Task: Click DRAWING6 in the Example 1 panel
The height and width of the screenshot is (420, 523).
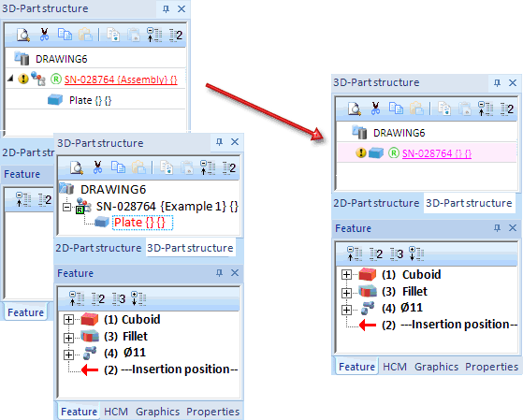Action: [113, 190]
